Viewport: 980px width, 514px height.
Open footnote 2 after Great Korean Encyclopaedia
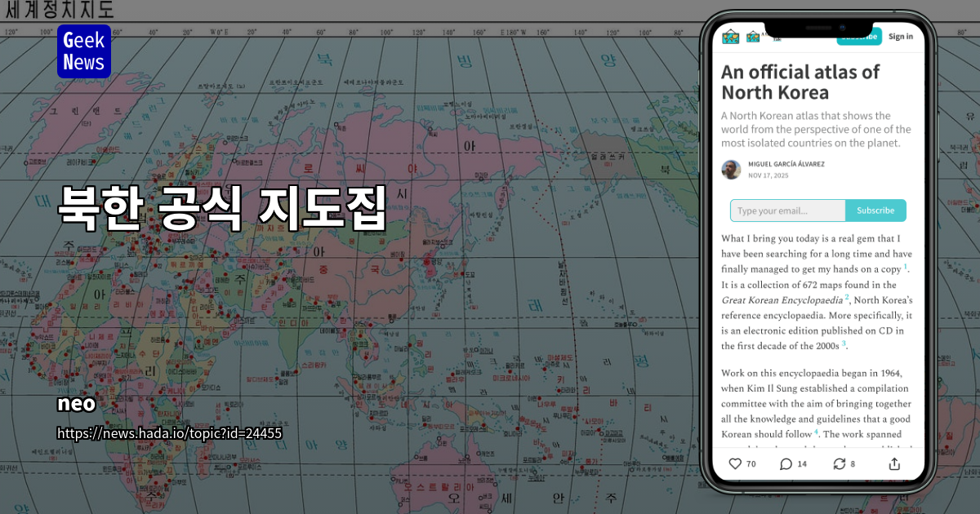(845, 297)
